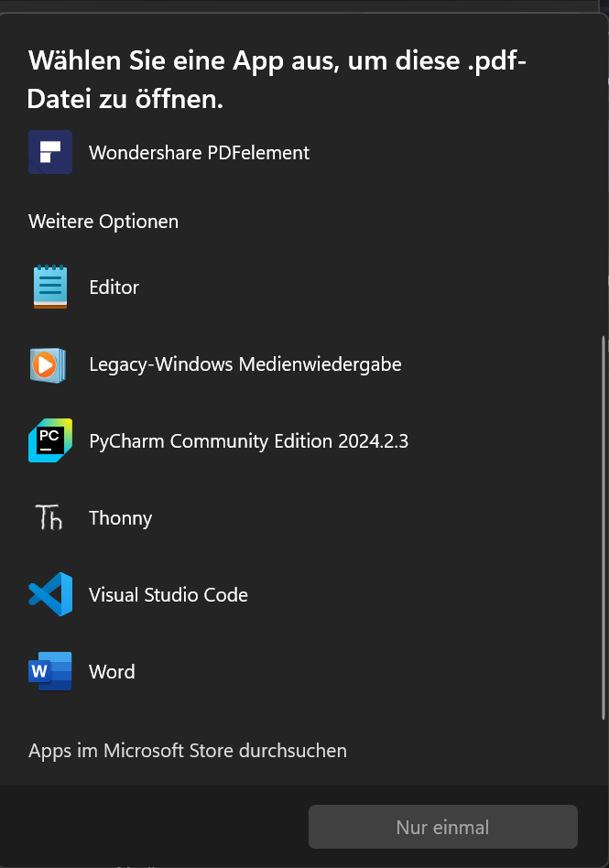Choose 'Wondershare PDFelement' text label
The image size is (609, 868).
(200, 153)
